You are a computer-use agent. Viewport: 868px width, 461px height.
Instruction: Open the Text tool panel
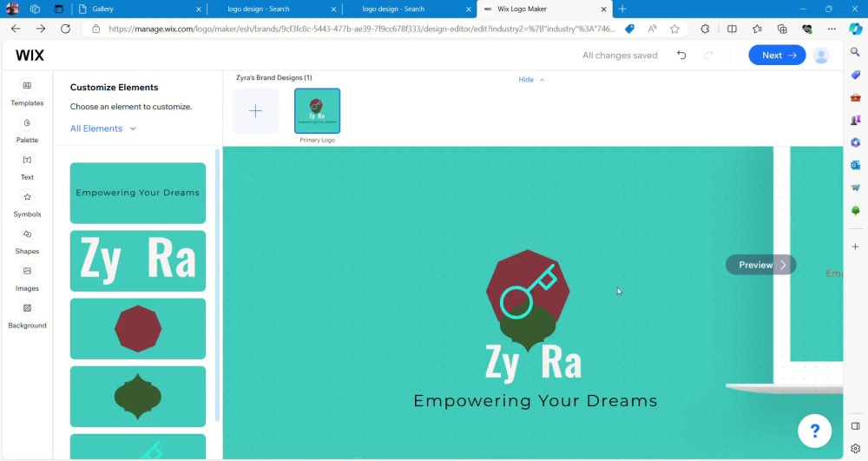pos(27,167)
